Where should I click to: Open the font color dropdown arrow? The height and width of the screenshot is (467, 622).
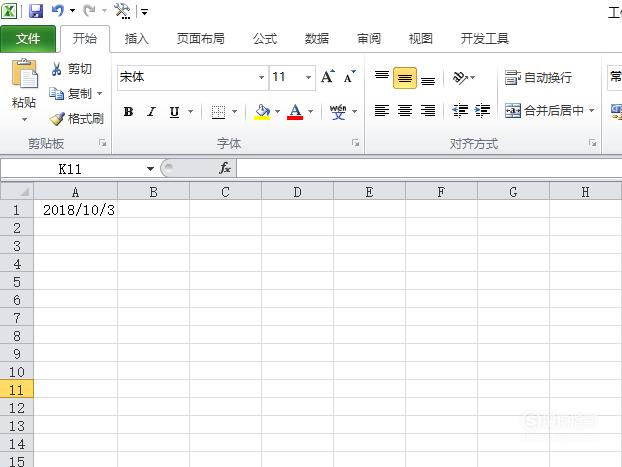tap(311, 112)
